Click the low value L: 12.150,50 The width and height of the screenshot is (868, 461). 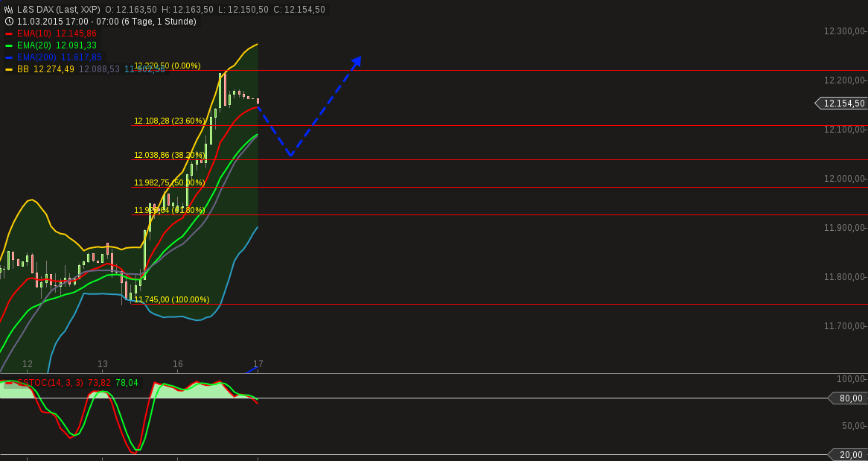click(244, 10)
